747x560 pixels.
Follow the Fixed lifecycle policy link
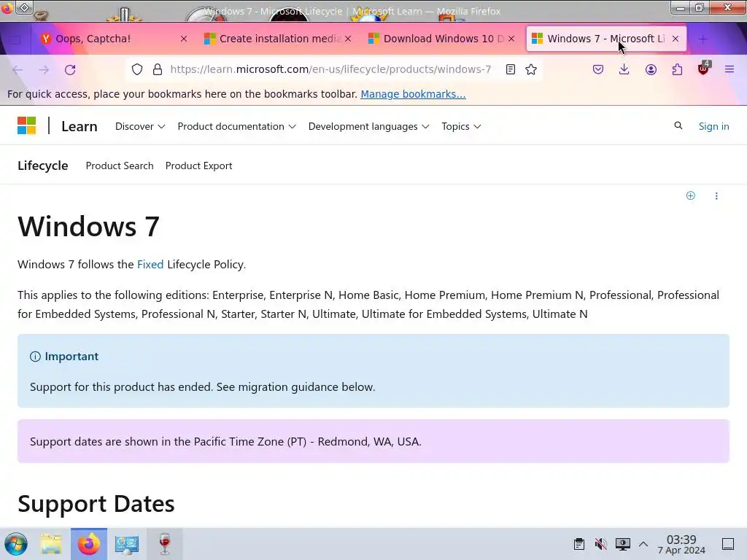tap(150, 264)
